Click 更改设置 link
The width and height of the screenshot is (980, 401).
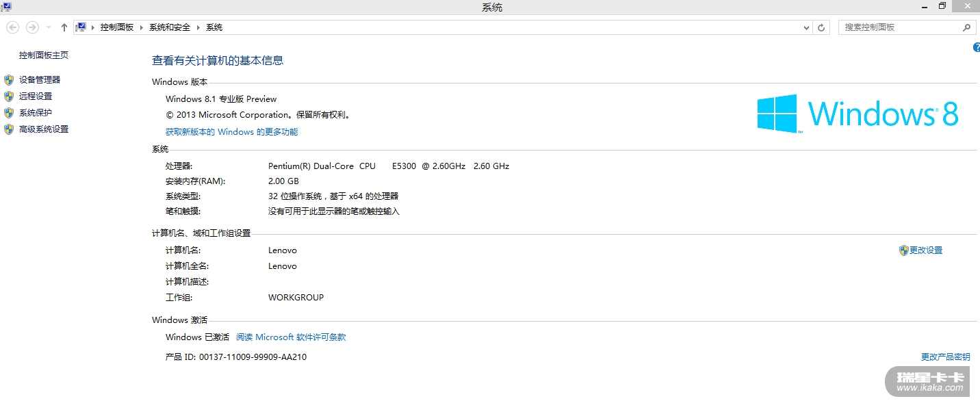(926, 250)
